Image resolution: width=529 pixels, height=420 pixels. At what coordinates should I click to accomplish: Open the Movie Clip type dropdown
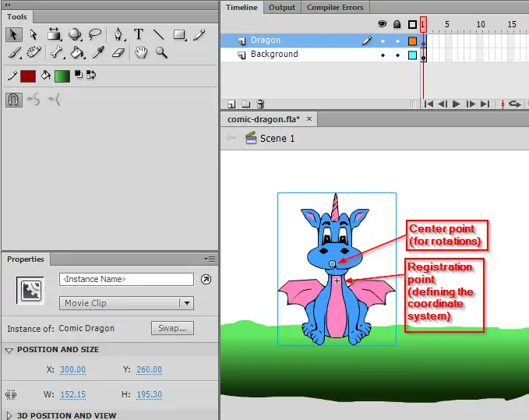tap(126, 304)
